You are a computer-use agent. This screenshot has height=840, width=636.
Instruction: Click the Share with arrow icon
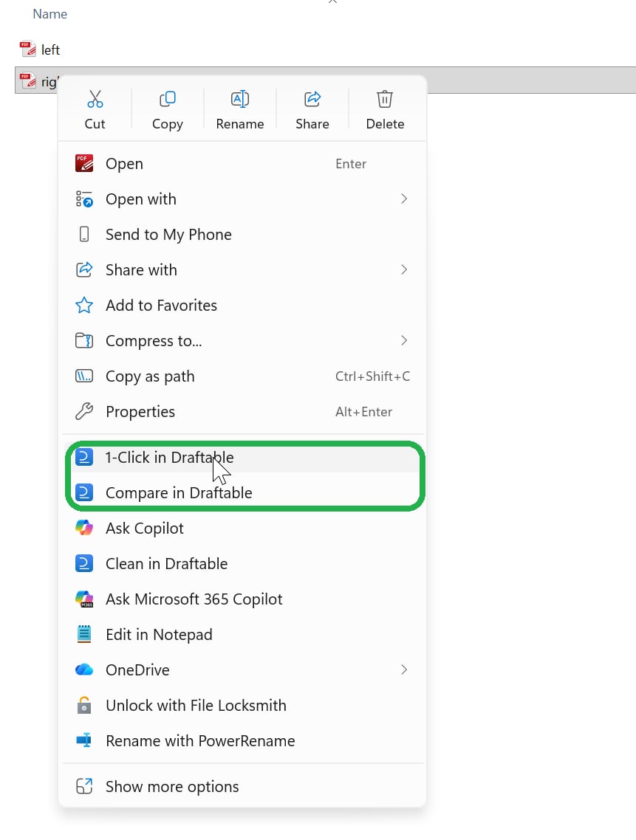(84, 269)
